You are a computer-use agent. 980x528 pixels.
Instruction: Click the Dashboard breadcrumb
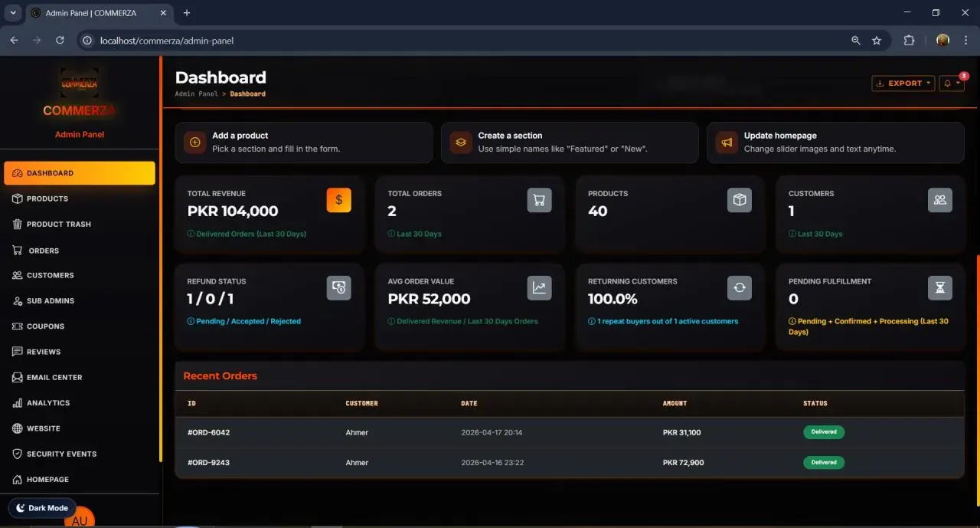pyautogui.click(x=248, y=93)
